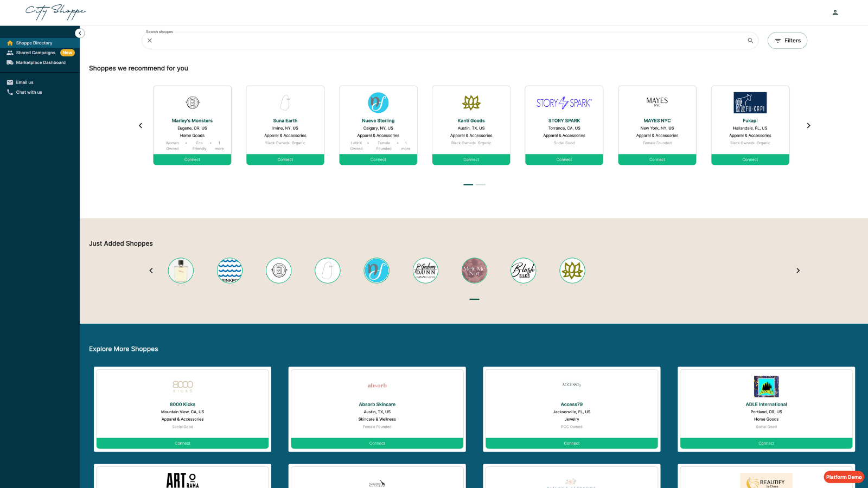The width and height of the screenshot is (868, 488).
Task: Open the user account icon
Action: 835,12
